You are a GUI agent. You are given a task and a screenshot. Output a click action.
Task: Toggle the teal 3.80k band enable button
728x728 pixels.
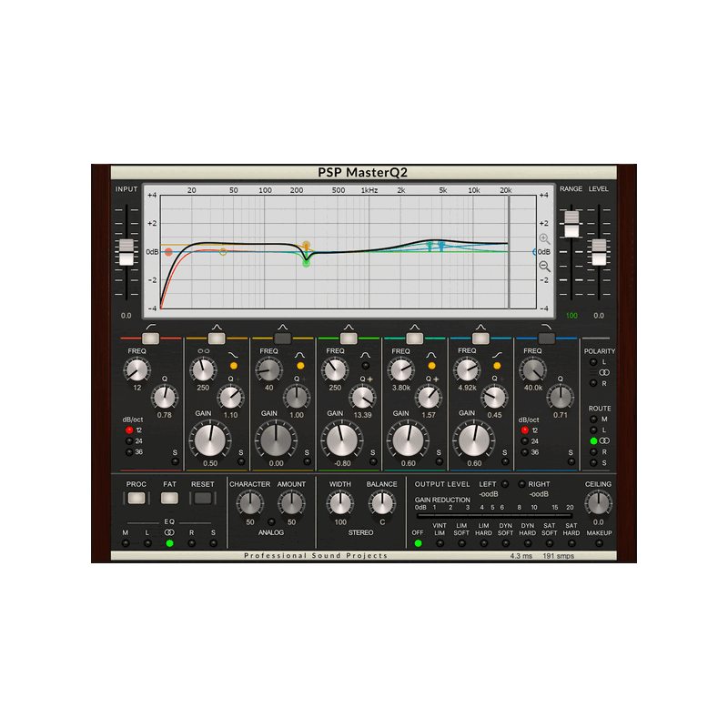pyautogui.click(x=414, y=338)
